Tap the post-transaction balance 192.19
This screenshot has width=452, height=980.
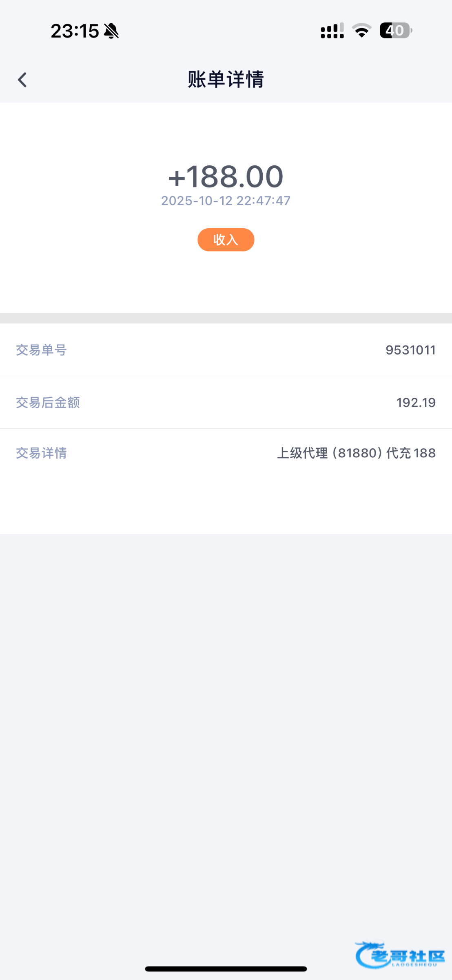tap(416, 403)
